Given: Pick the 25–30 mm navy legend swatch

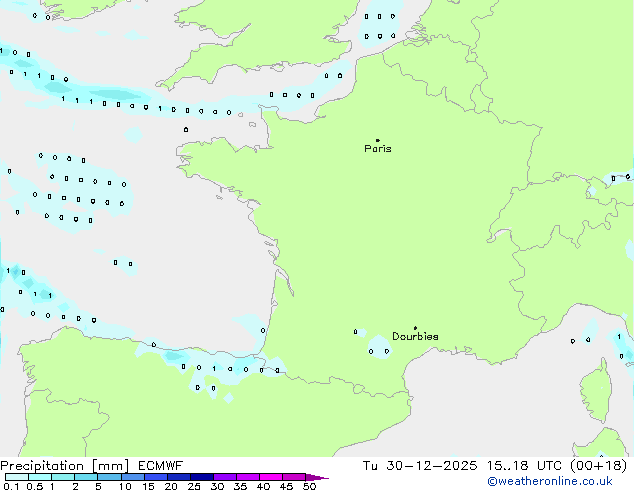Looking at the screenshot, I should [x=202, y=477].
